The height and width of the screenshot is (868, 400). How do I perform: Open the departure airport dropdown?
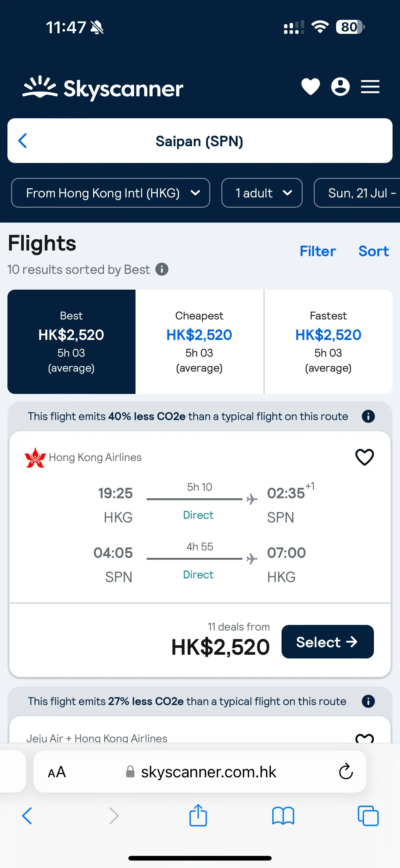111,193
